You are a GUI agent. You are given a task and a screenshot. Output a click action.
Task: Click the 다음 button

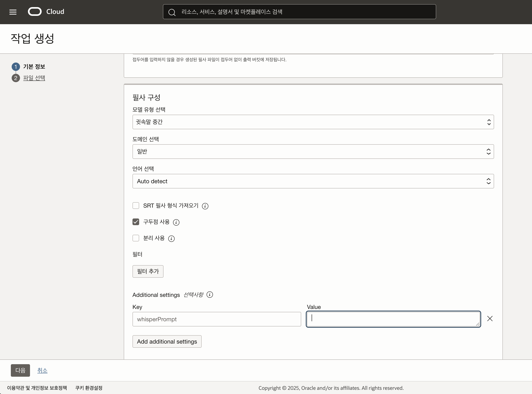tap(20, 370)
